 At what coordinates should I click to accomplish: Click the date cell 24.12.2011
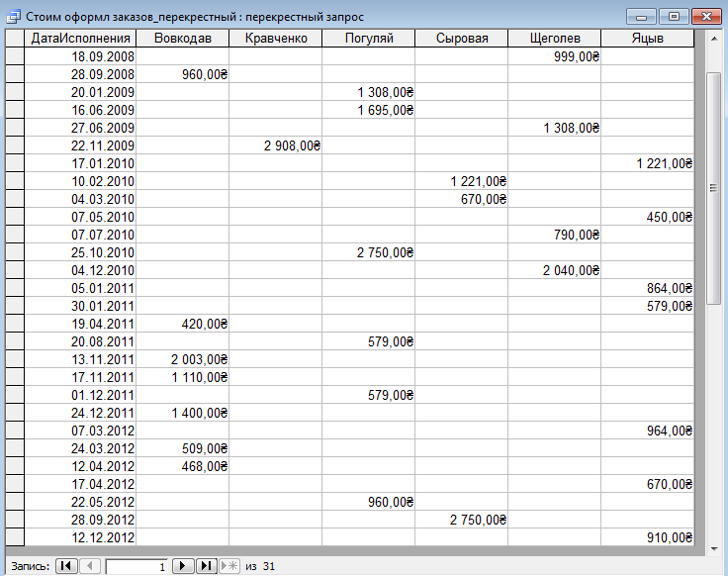pos(80,413)
